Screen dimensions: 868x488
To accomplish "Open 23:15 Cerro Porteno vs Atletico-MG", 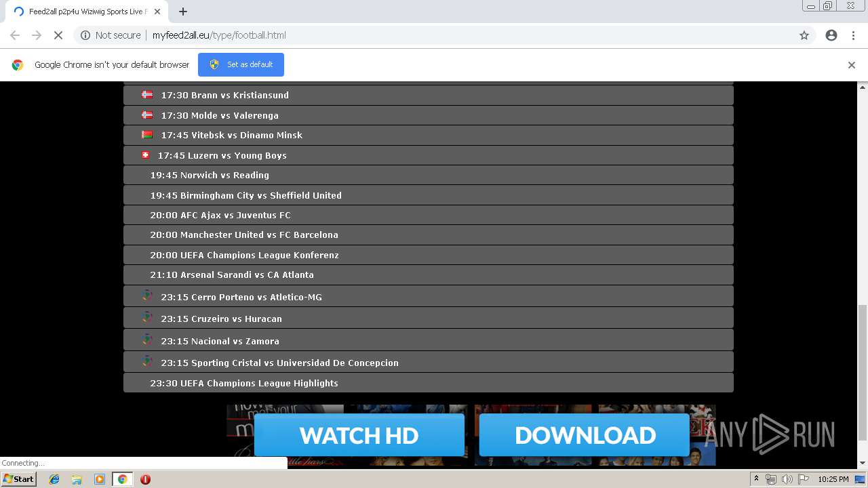I will tap(429, 296).
